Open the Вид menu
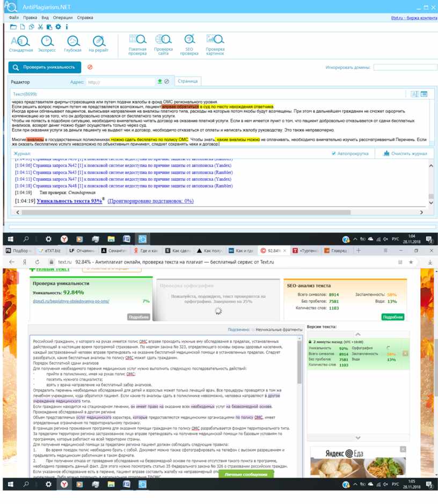This screenshot has height=504, width=438. 45,18
